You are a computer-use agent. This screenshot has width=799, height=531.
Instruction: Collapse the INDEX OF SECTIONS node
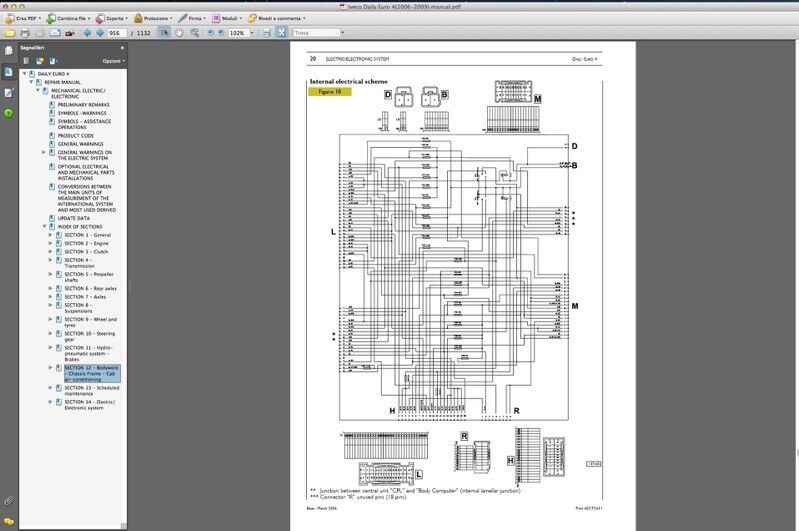[44, 227]
